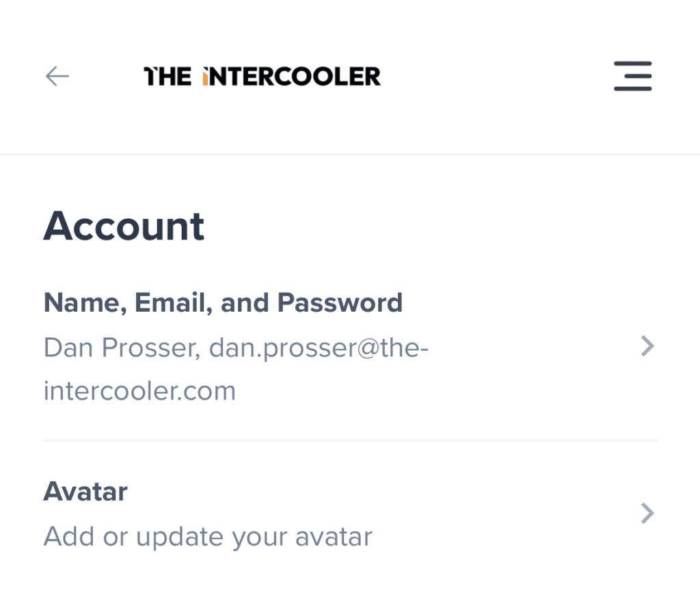
Task: Select the "Add or update your avatar" text
Action: pos(208,537)
